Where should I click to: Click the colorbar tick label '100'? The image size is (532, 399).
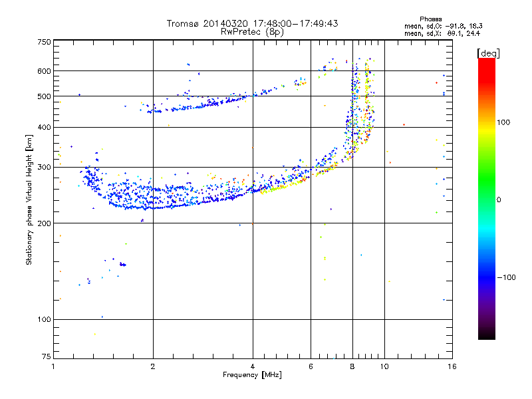tap(503, 122)
